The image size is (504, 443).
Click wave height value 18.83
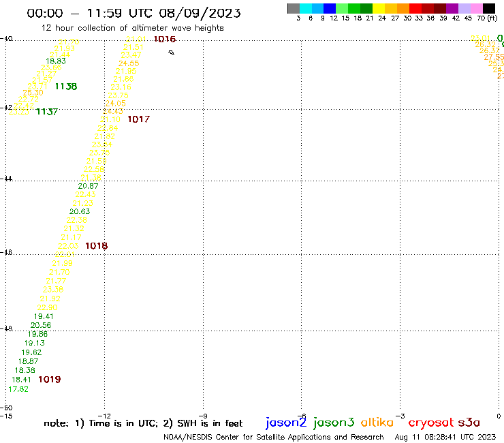pyautogui.click(x=56, y=61)
